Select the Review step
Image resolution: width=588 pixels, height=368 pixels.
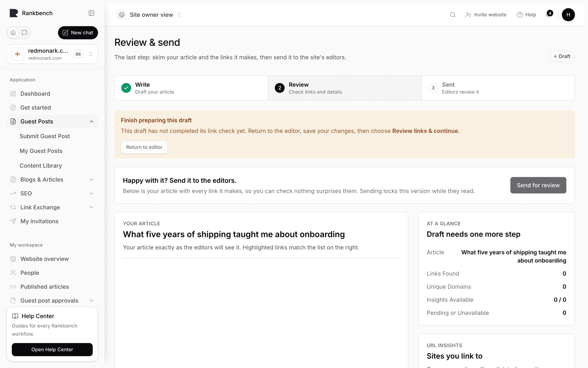coord(345,88)
